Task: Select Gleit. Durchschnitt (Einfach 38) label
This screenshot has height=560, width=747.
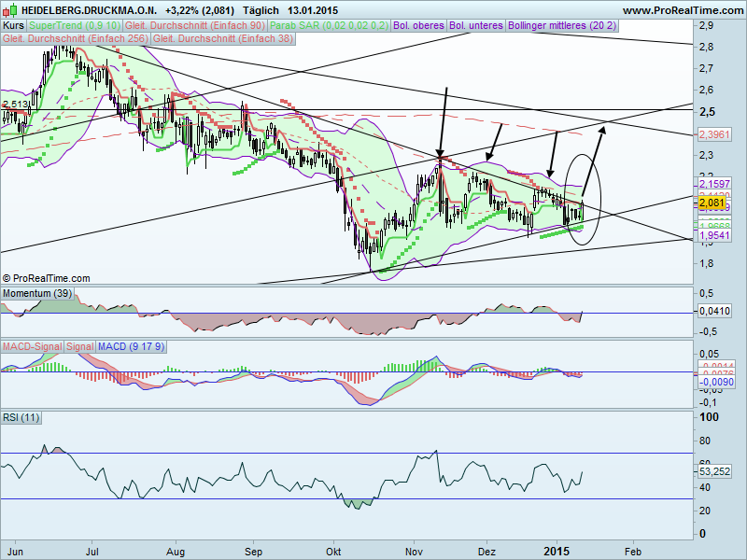Action: click(x=223, y=38)
